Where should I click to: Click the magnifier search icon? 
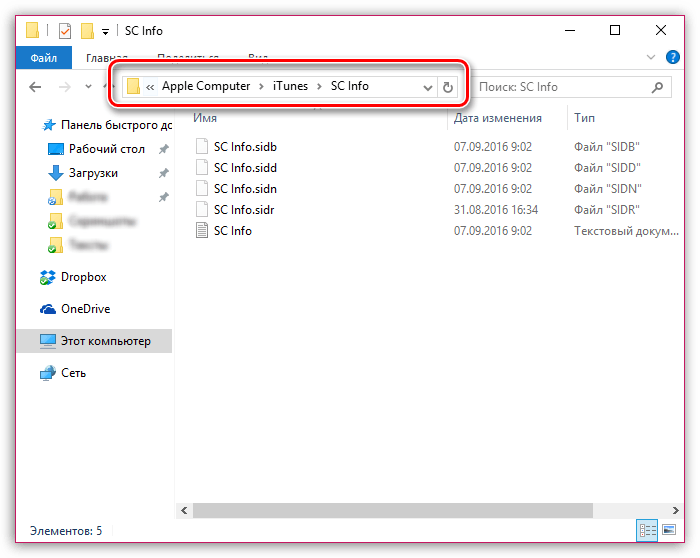click(657, 87)
